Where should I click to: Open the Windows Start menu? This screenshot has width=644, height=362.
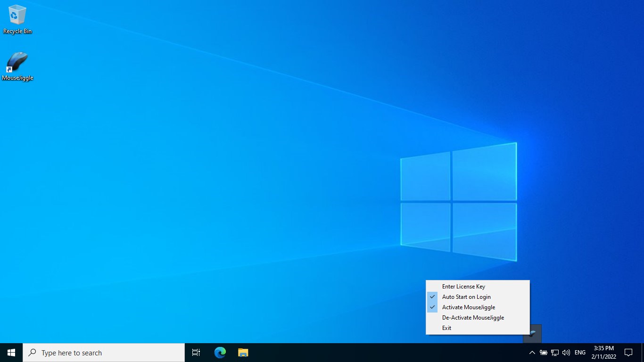tap(11, 353)
